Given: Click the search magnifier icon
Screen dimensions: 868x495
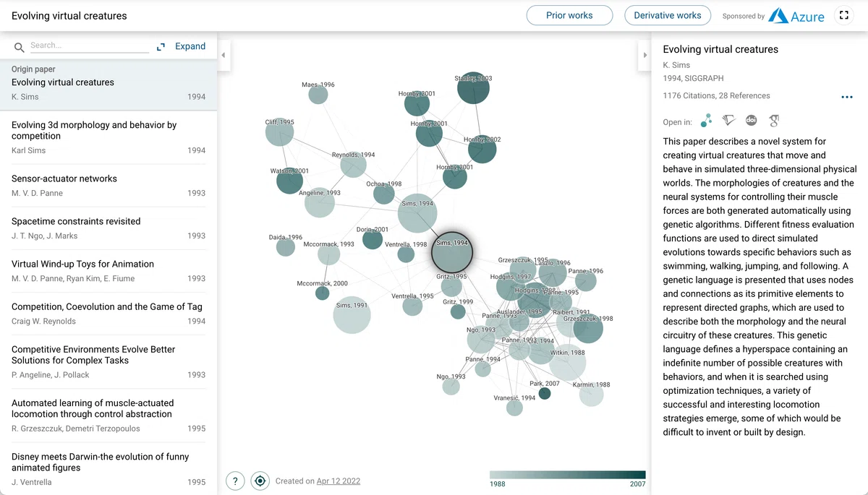Looking at the screenshot, I should pyautogui.click(x=20, y=48).
